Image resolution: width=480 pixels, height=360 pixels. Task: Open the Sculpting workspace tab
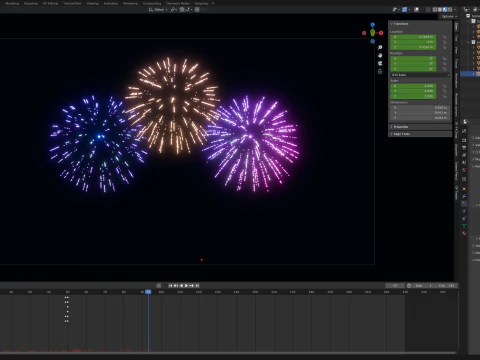coord(31,3)
